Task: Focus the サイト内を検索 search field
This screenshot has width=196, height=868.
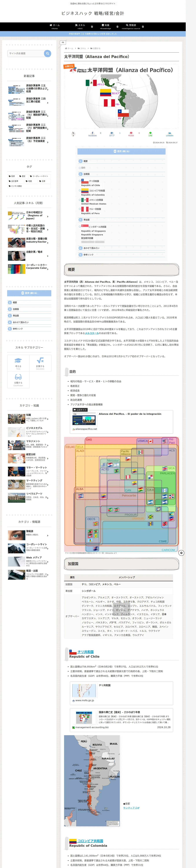Action: coord(26,53)
